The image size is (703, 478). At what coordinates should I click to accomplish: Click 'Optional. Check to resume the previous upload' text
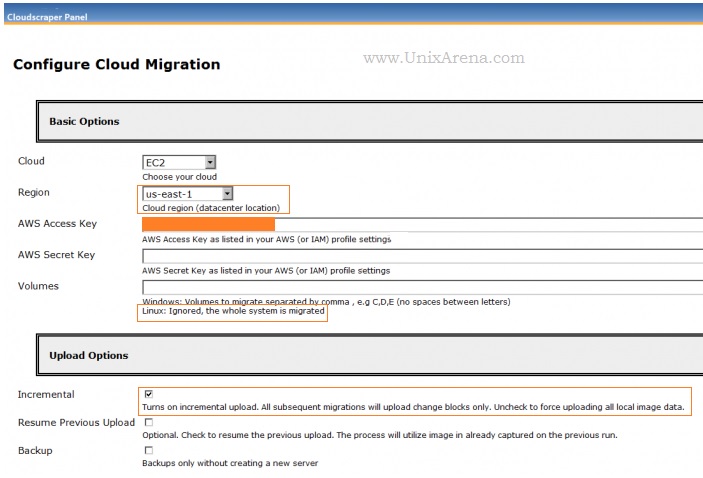tap(380, 435)
